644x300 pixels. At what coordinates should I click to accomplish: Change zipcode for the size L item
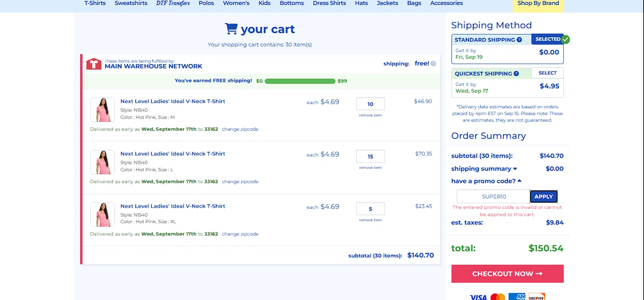click(240, 182)
